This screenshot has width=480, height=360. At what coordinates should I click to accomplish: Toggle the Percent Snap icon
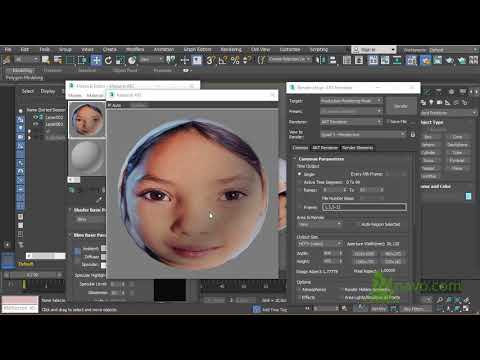(x=235, y=60)
